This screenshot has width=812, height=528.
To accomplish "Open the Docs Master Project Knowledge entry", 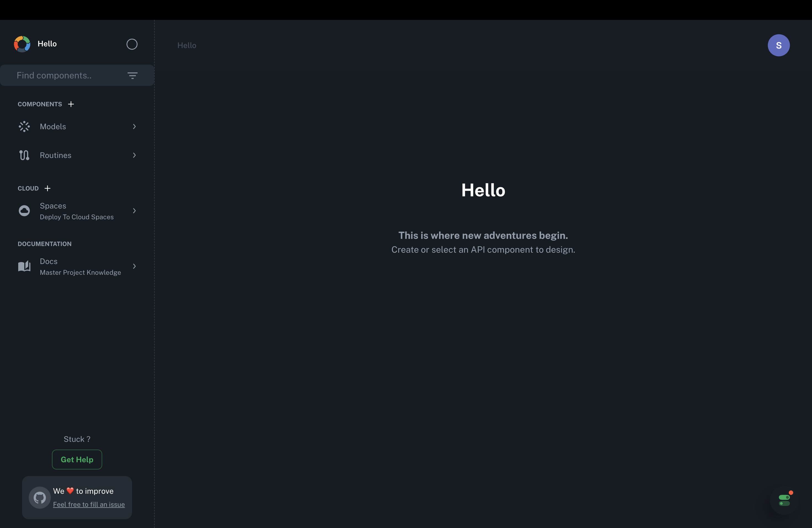I will click(80, 266).
